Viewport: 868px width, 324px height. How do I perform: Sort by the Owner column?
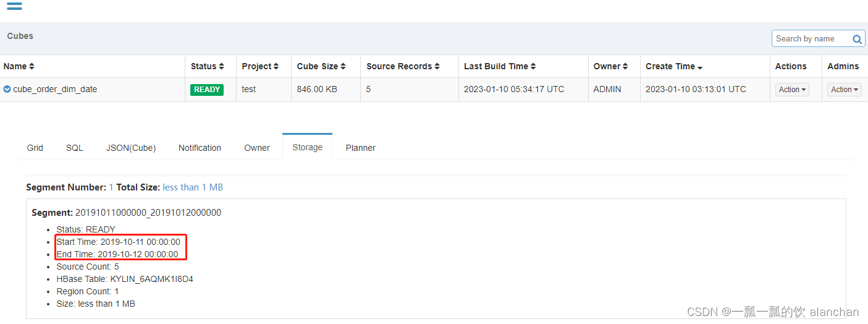click(610, 66)
